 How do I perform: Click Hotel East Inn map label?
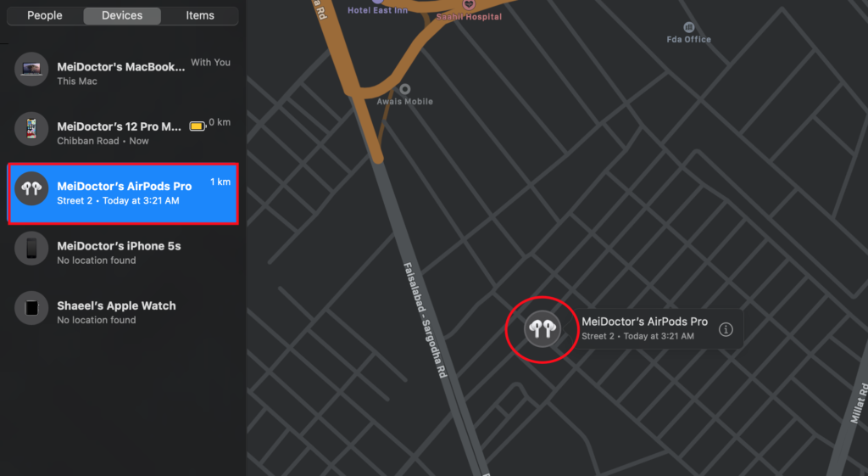(x=377, y=10)
